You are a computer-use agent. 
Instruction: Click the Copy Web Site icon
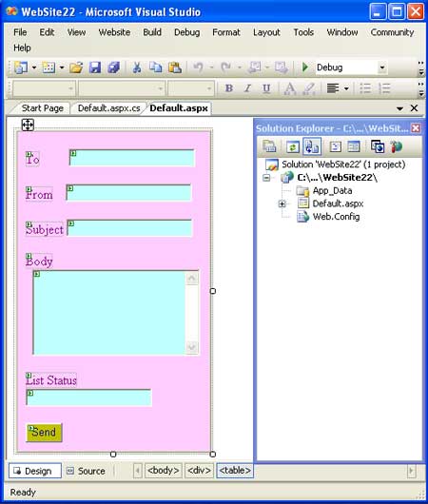pyautogui.click(x=378, y=146)
